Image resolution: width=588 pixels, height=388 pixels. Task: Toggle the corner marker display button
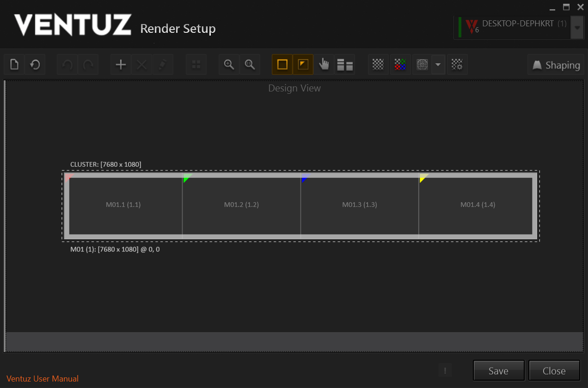click(x=303, y=65)
